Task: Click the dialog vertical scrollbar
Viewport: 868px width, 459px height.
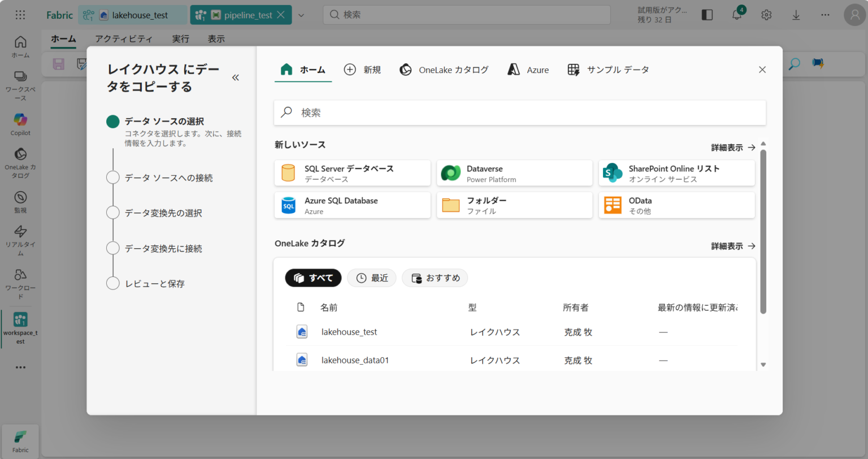Action: pyautogui.click(x=763, y=231)
